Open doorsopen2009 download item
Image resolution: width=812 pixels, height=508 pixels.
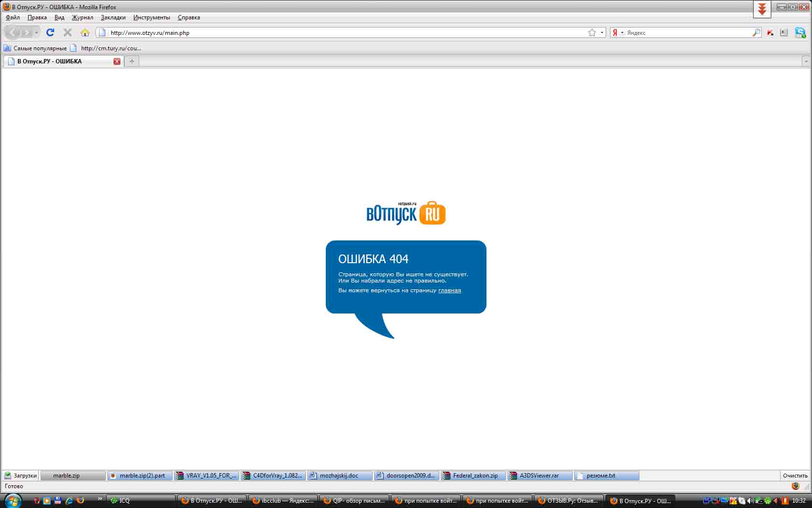406,476
